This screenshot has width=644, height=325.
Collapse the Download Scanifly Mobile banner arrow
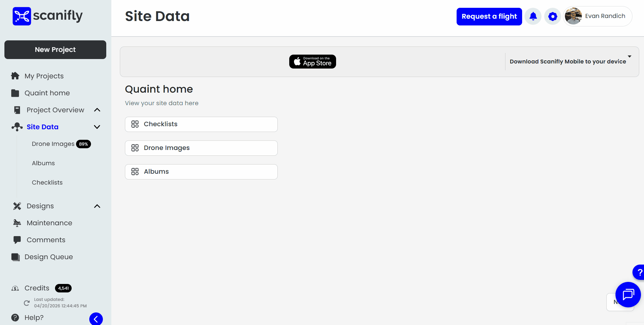tap(629, 56)
